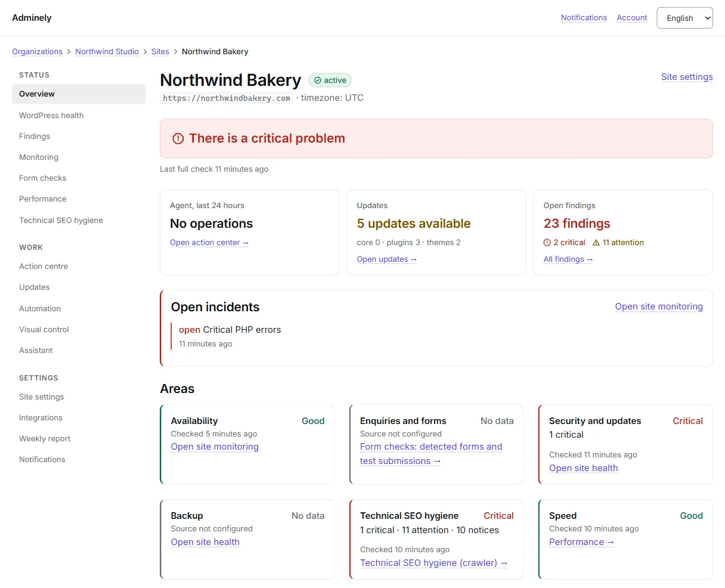Image resolution: width=725 pixels, height=588 pixels.
Task: Click the Northwind Bakery page heading
Action: 231,80
